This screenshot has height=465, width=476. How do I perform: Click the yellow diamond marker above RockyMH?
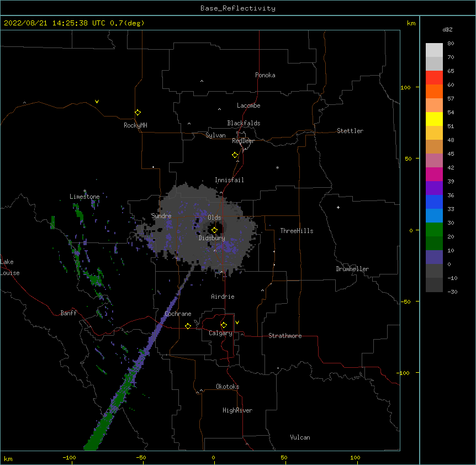tap(137, 113)
